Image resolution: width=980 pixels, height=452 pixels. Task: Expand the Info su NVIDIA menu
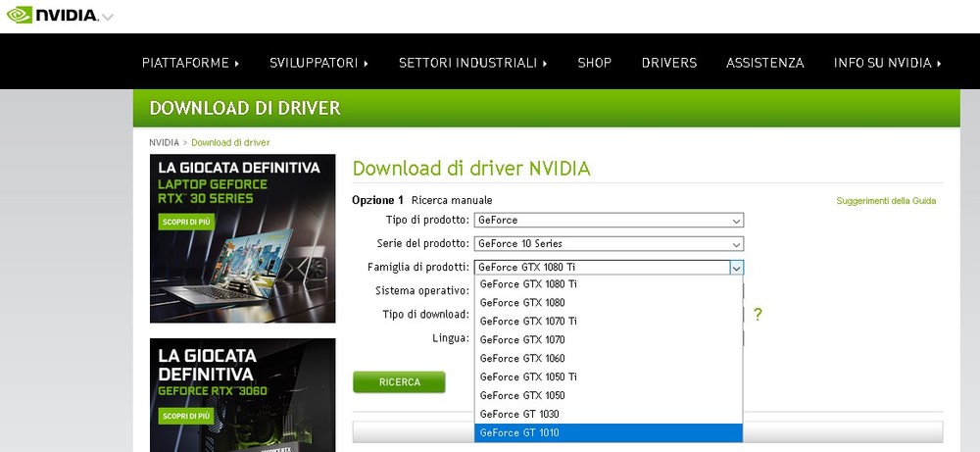tap(887, 63)
